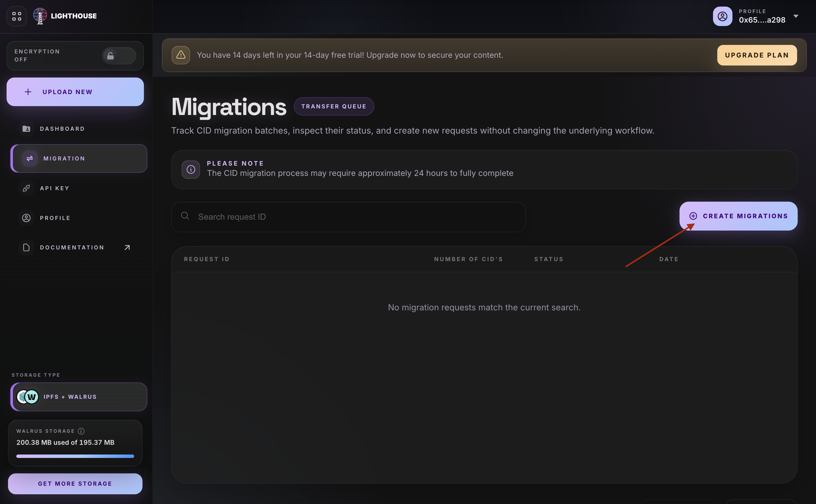This screenshot has width=816, height=504.
Task: Click the 'Storage Type' label
Action: pyautogui.click(x=36, y=375)
